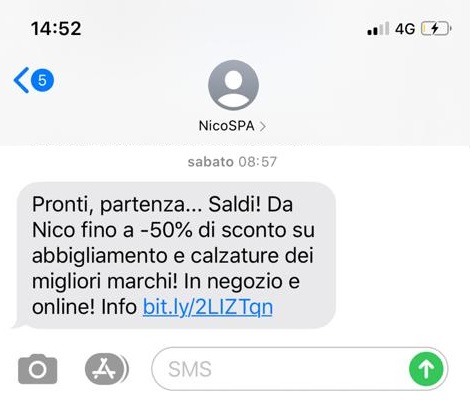Tap the green send arrow button
The width and height of the screenshot is (470, 401).
pyautogui.click(x=426, y=369)
